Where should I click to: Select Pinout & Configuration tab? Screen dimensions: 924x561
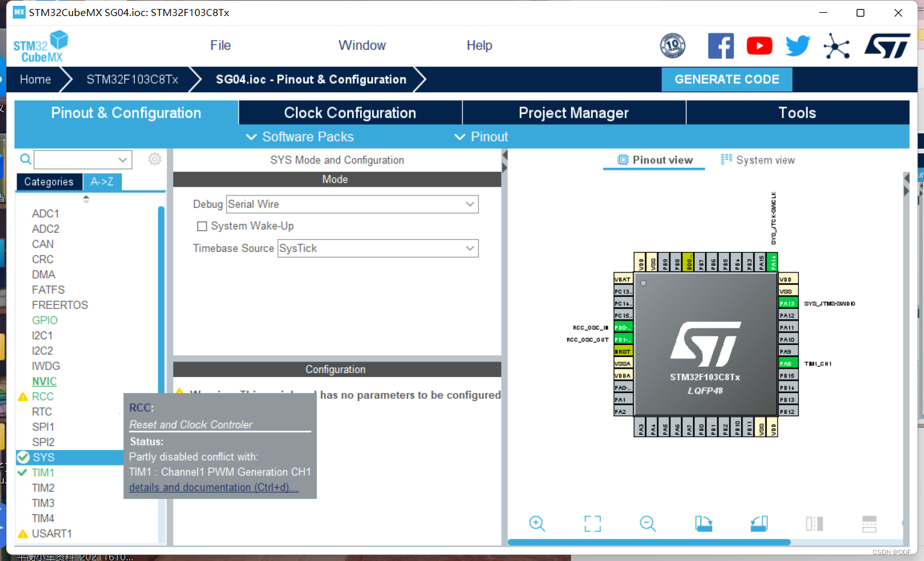click(x=126, y=113)
